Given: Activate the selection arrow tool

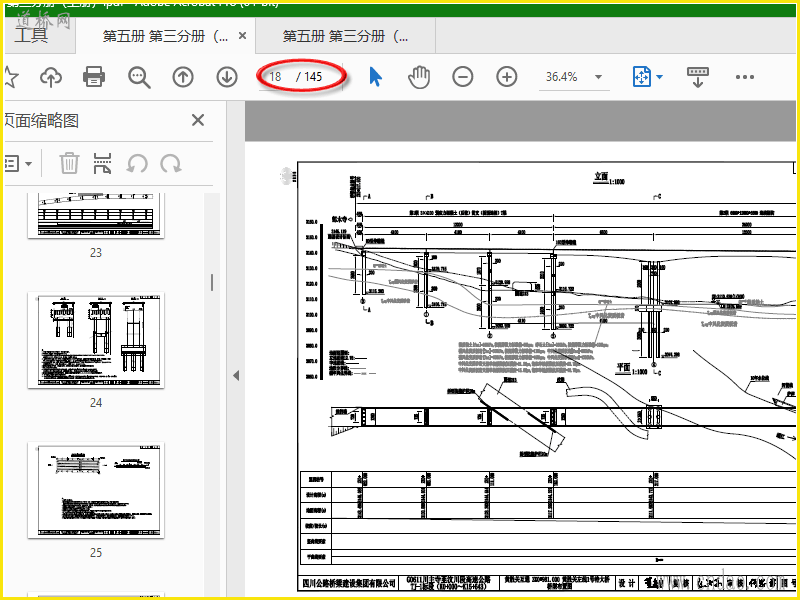Looking at the screenshot, I should (x=376, y=77).
